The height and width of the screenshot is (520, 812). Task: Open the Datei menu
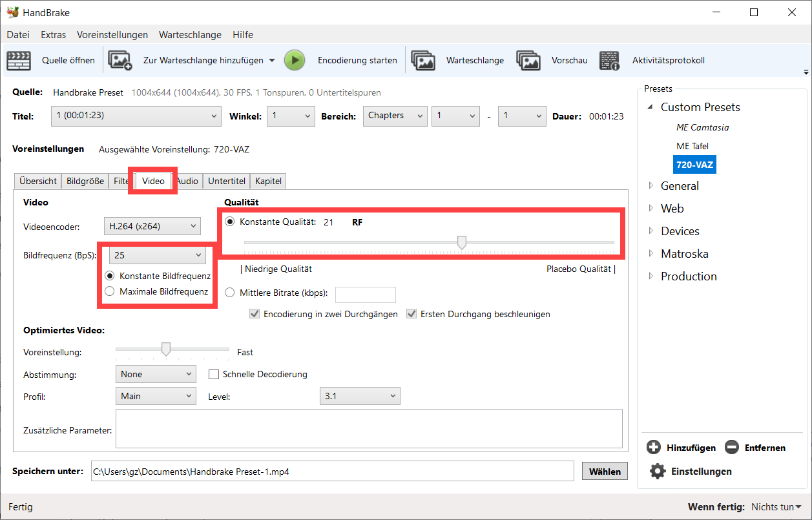coord(18,35)
